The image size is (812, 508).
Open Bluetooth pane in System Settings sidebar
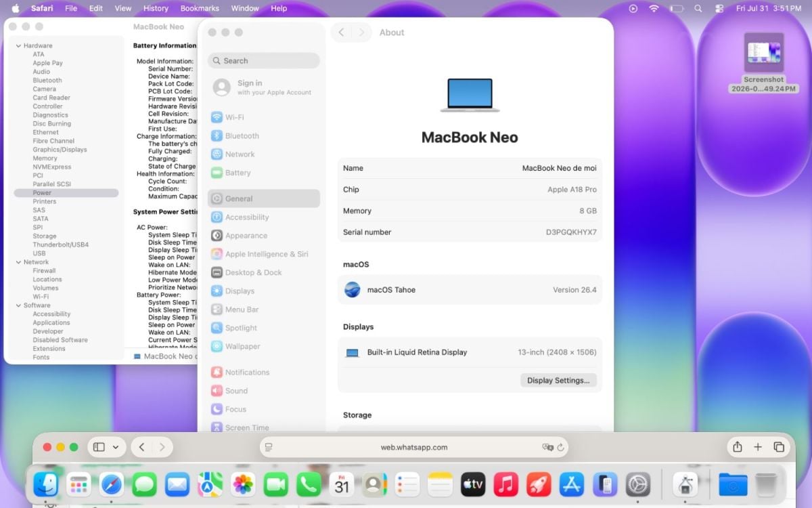point(263,135)
